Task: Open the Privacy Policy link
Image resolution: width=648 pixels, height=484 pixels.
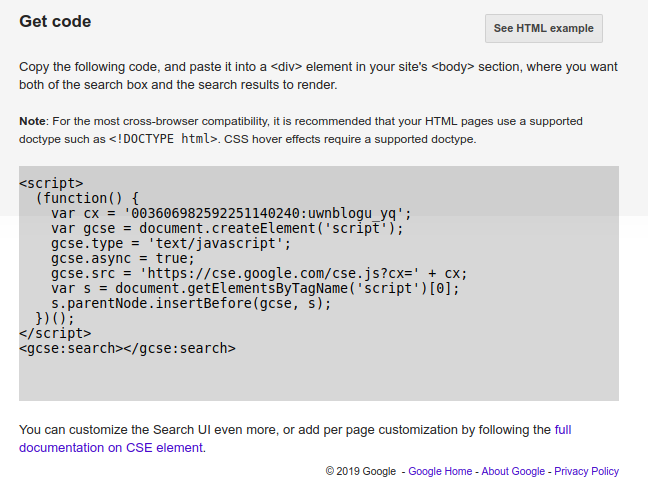Action: point(586,471)
